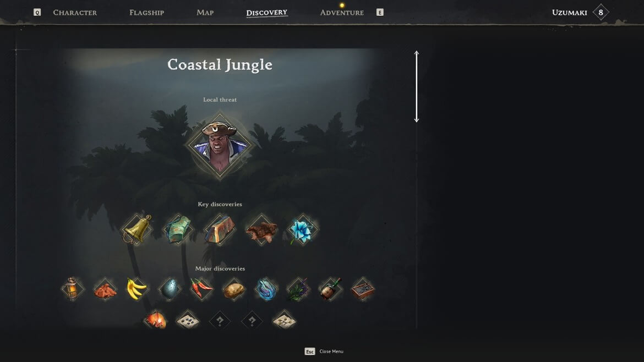Click the wooden crate discovery icon
The height and width of the screenshot is (362, 644).
[x=363, y=289]
